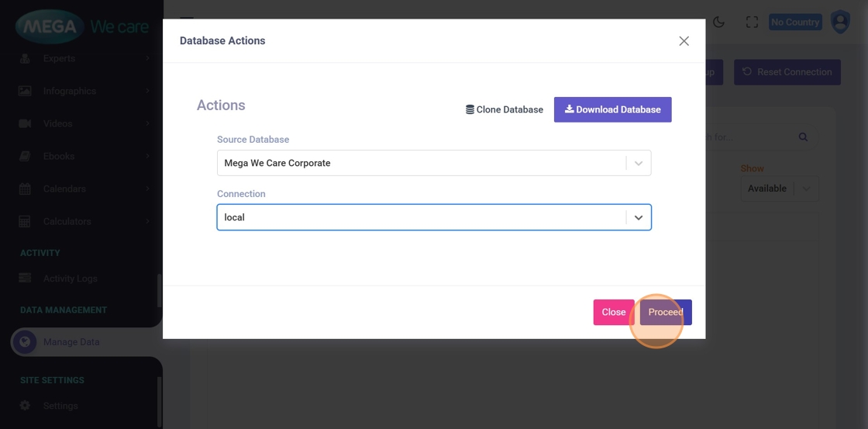The image size is (868, 429).
Task: Open the Show Available dropdown
Action: (779, 189)
